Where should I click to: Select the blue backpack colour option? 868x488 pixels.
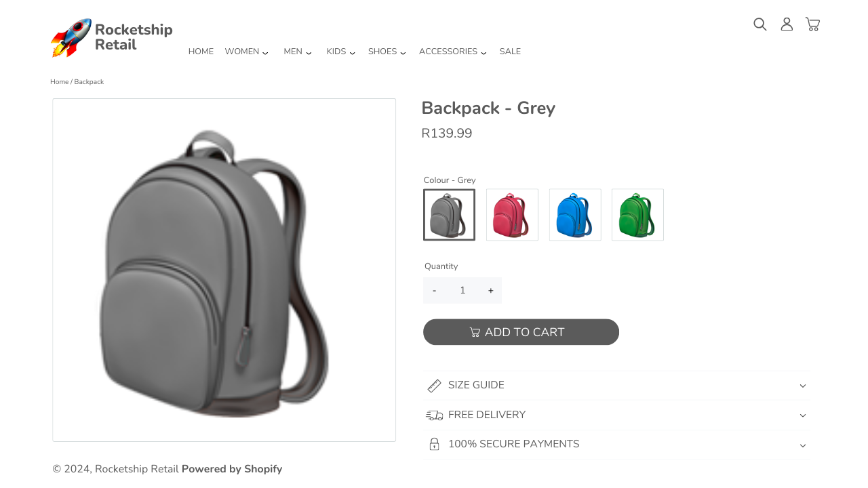pos(575,215)
